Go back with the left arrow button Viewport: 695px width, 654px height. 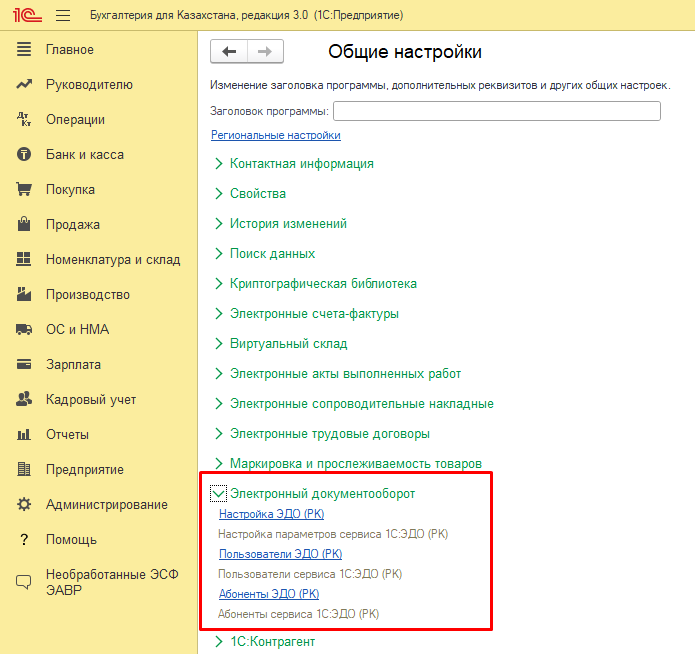(229, 51)
